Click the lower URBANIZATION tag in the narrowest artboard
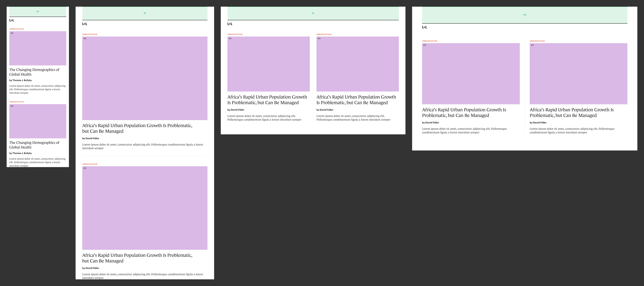This screenshot has height=286, width=644. click(17, 102)
